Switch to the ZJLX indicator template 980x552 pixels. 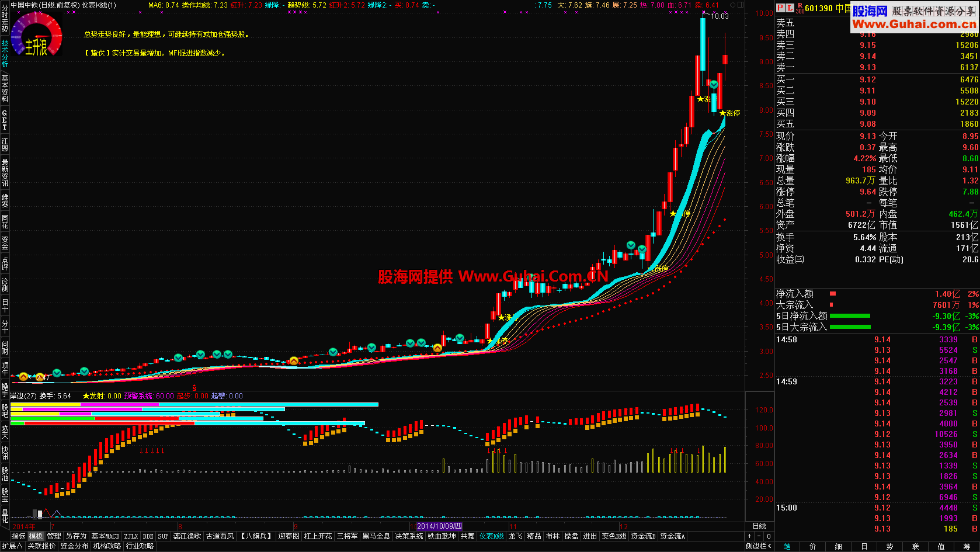(x=131, y=536)
